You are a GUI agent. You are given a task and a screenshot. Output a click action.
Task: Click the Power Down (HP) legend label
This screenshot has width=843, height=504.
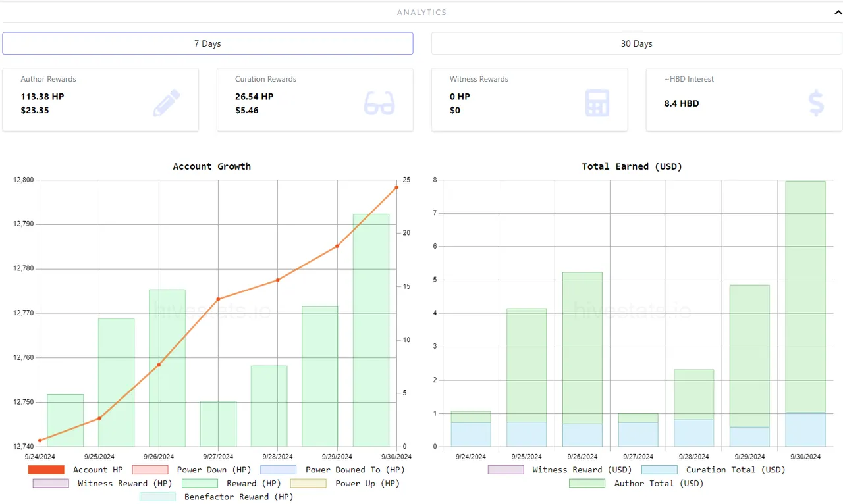coord(215,470)
